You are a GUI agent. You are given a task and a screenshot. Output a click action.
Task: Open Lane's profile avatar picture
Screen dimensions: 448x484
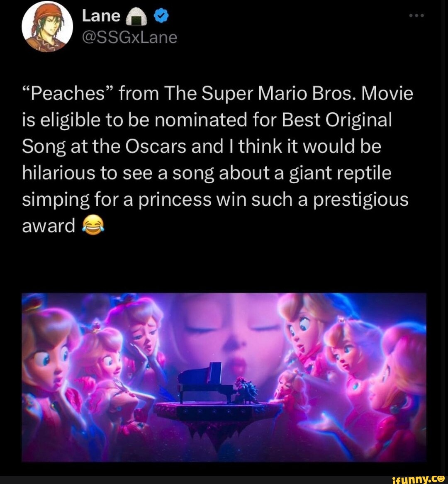coord(48,26)
